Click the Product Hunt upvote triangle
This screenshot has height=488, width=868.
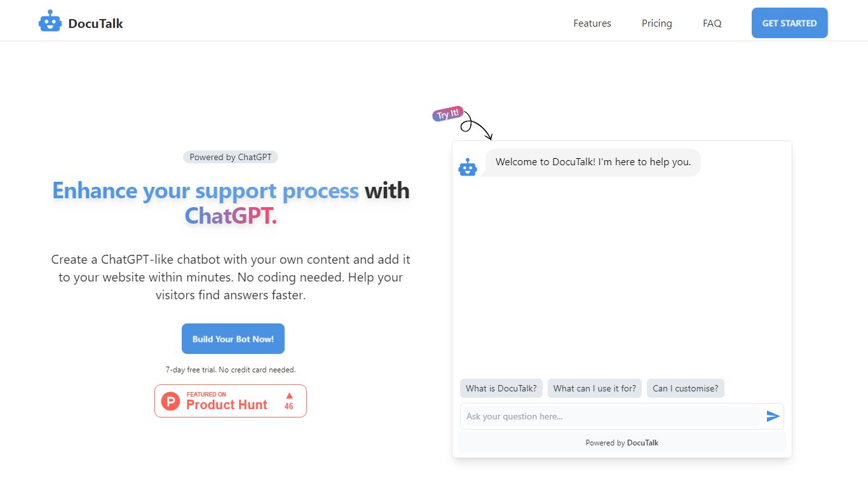[289, 395]
